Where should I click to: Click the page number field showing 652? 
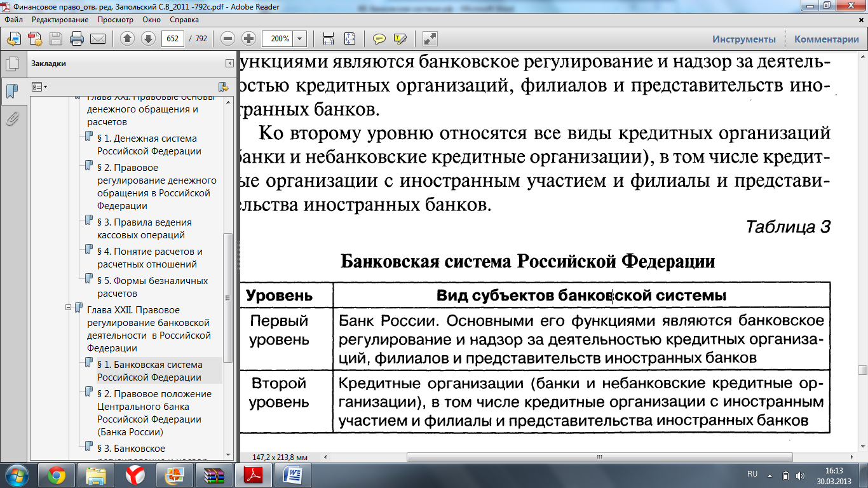(173, 39)
